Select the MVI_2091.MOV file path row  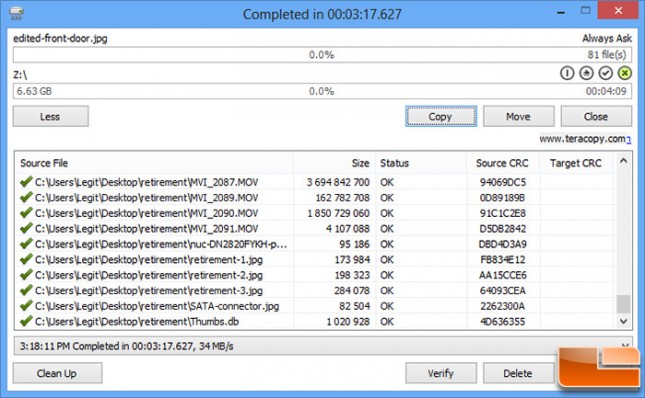point(146,228)
